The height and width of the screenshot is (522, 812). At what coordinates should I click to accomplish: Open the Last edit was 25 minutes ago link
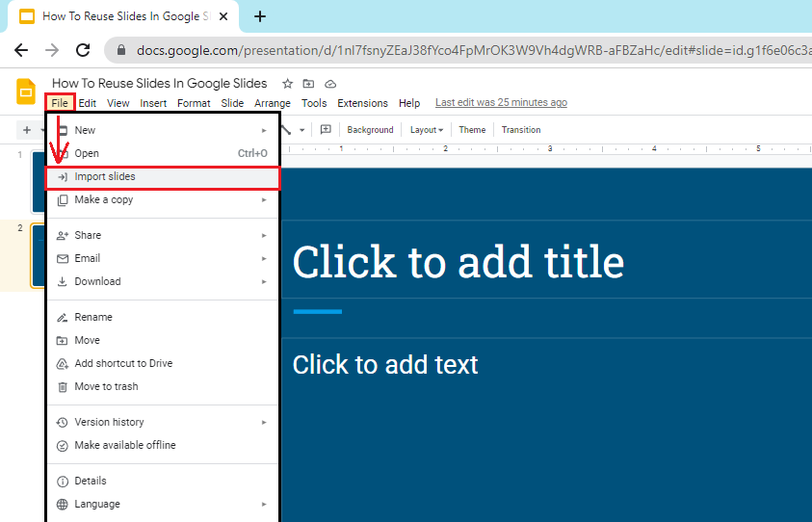(501, 102)
